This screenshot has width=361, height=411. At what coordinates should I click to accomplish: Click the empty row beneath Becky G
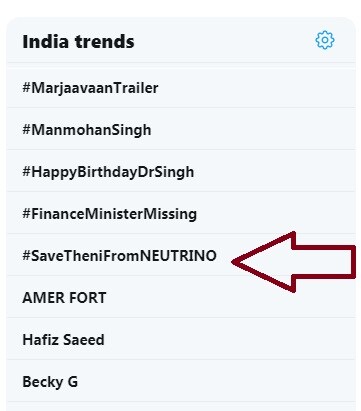pyautogui.click(x=181, y=406)
